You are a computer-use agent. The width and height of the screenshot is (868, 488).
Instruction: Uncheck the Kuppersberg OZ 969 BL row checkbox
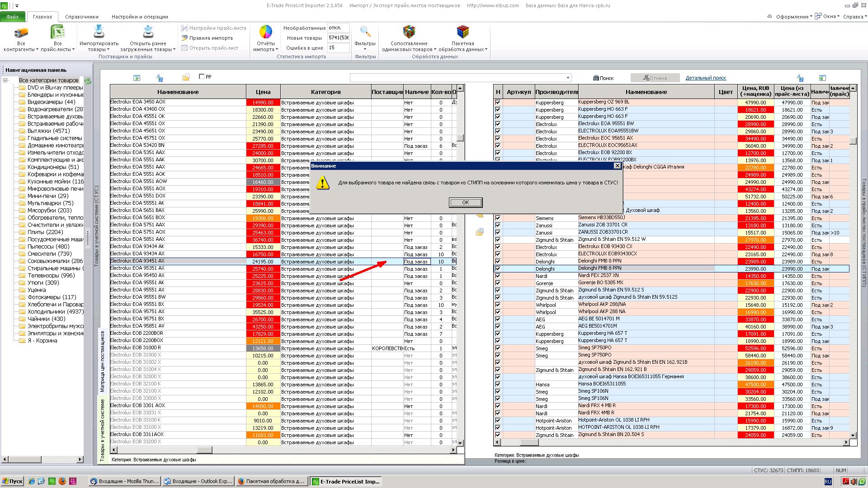click(x=498, y=103)
